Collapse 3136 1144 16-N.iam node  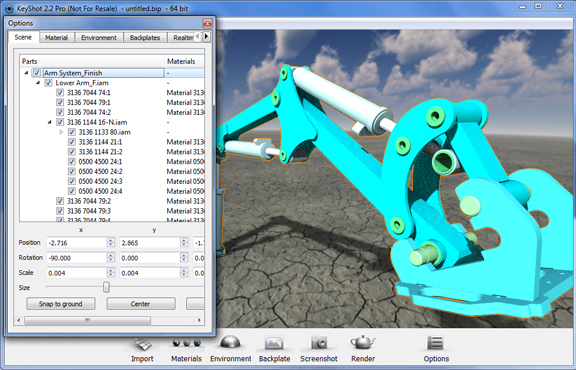[x=50, y=122]
